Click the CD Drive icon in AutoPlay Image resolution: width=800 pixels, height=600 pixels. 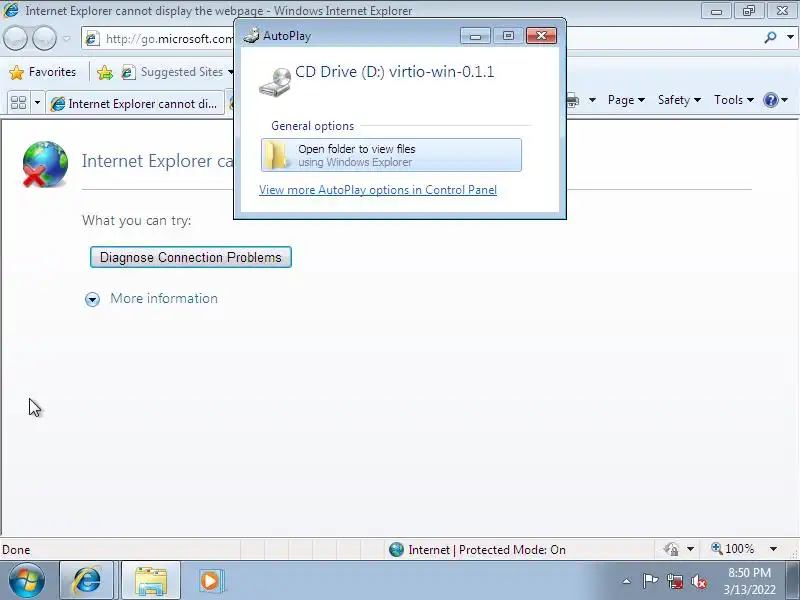[276, 82]
